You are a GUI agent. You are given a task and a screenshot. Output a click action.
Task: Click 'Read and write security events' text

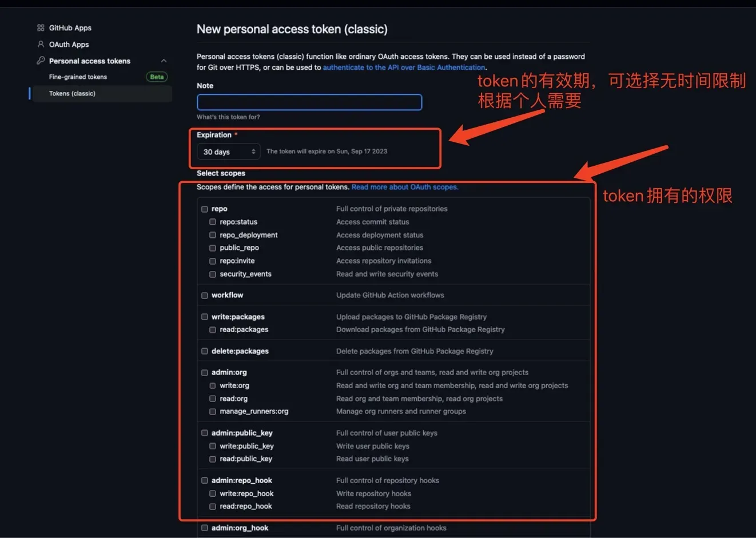click(387, 274)
